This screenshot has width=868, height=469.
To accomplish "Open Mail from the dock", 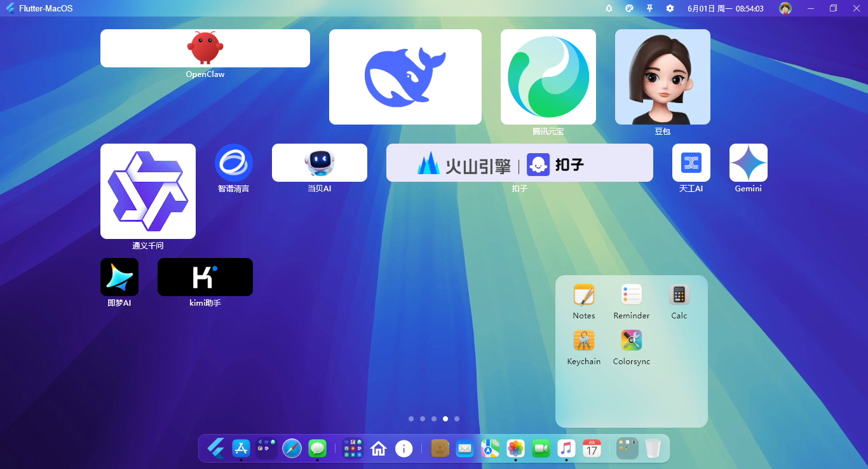I will pos(465,449).
